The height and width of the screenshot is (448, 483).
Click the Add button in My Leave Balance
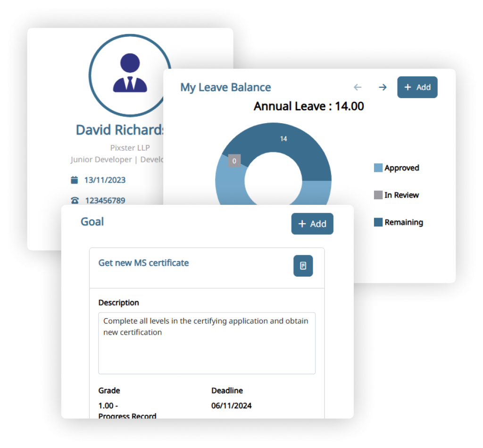click(x=417, y=87)
